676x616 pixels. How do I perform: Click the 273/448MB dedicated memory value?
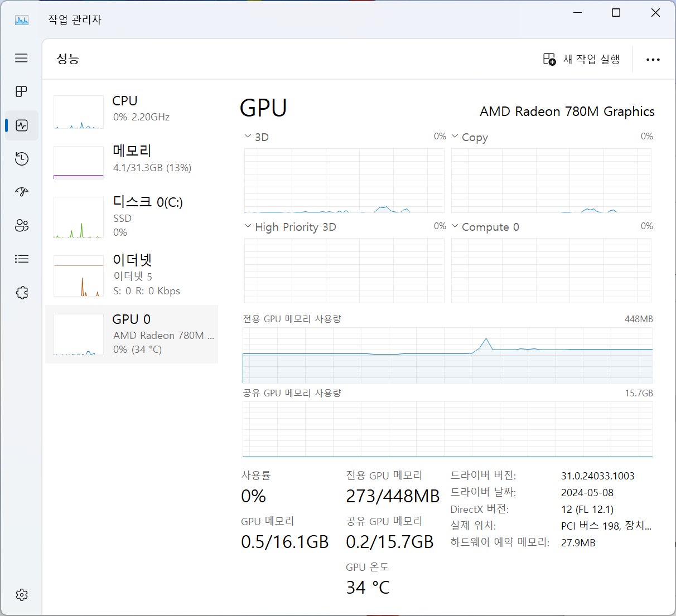pos(393,496)
